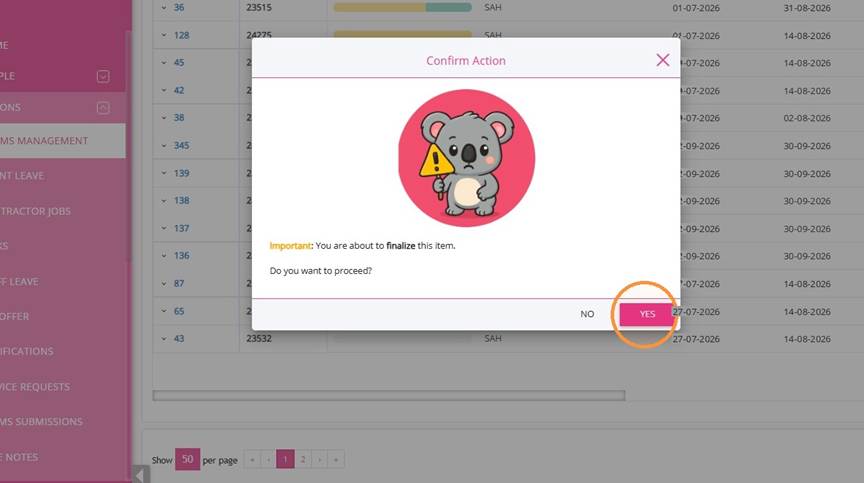Collapse the sidebar with the arrow icon
This screenshot has width=864, height=483.
pos(141,474)
